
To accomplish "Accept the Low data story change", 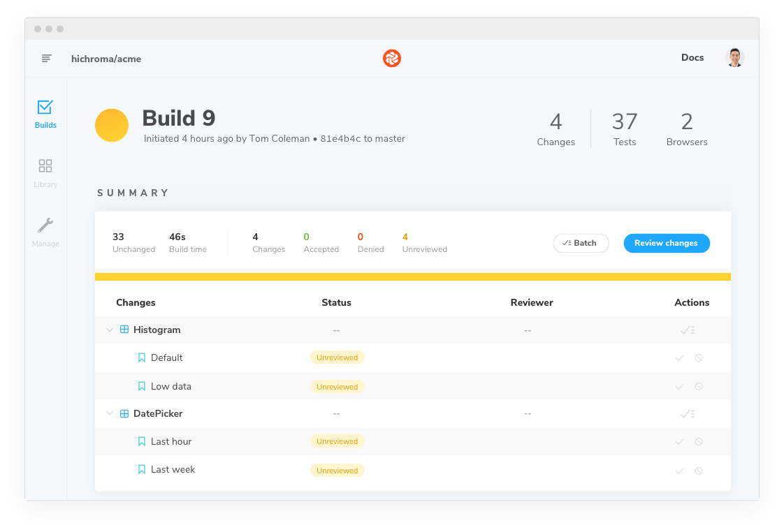I will tap(679, 387).
